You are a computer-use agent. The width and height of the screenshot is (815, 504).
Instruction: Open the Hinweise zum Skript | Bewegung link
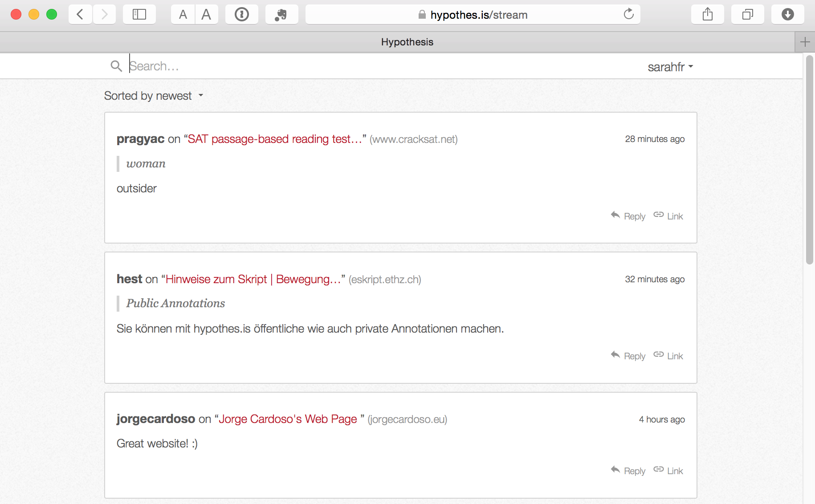(253, 279)
